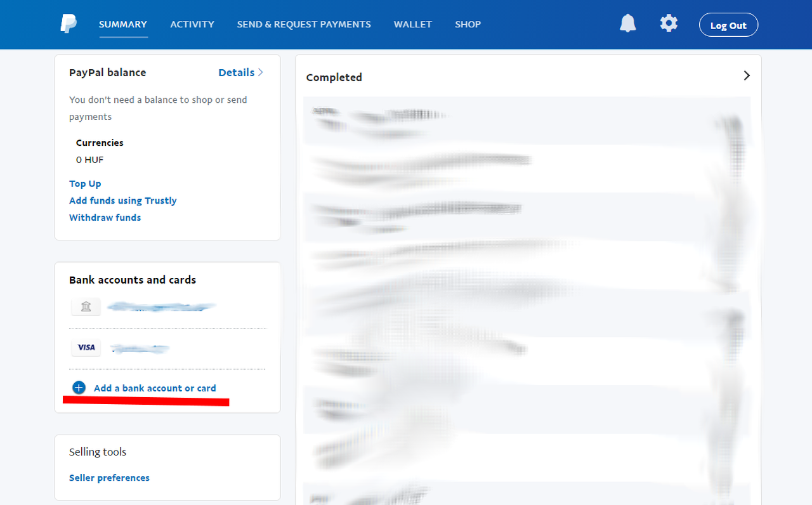Viewport: 812px width, 505px height.
Task: Open account settings gear
Action: point(669,23)
